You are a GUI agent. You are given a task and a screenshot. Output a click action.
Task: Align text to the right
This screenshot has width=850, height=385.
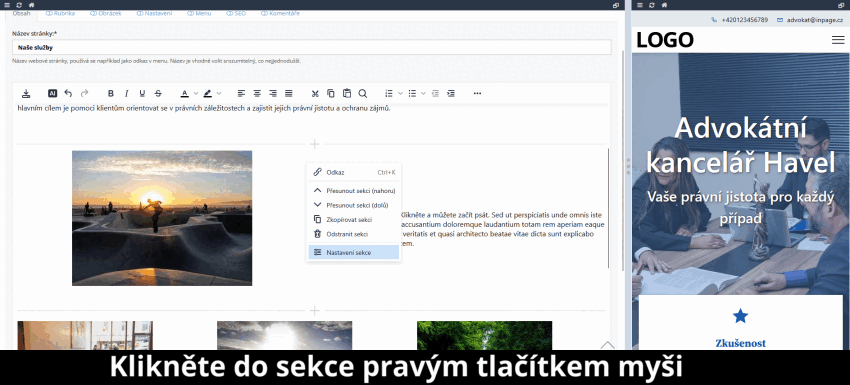[273, 93]
